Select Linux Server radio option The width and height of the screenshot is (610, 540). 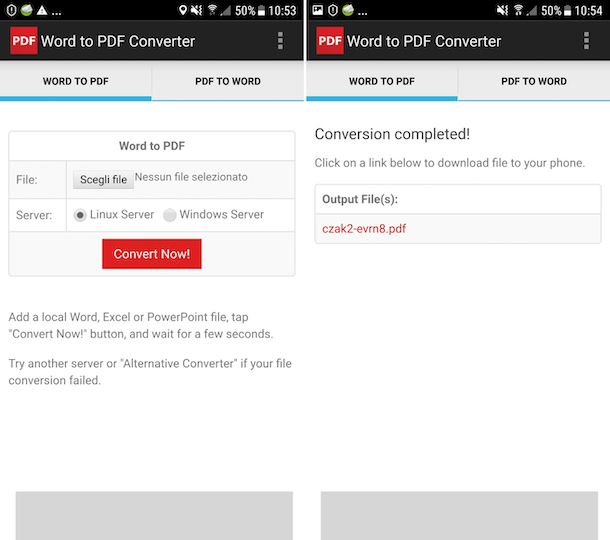(x=80, y=215)
